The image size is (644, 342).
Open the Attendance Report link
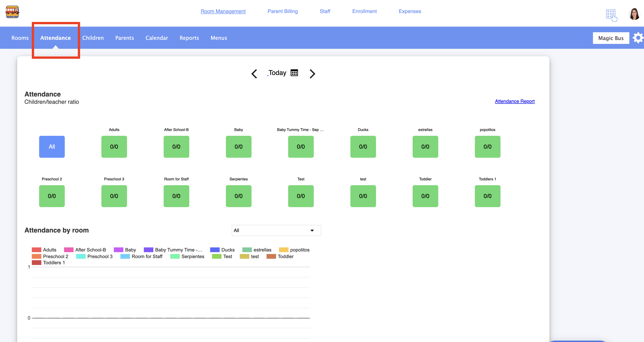514,101
